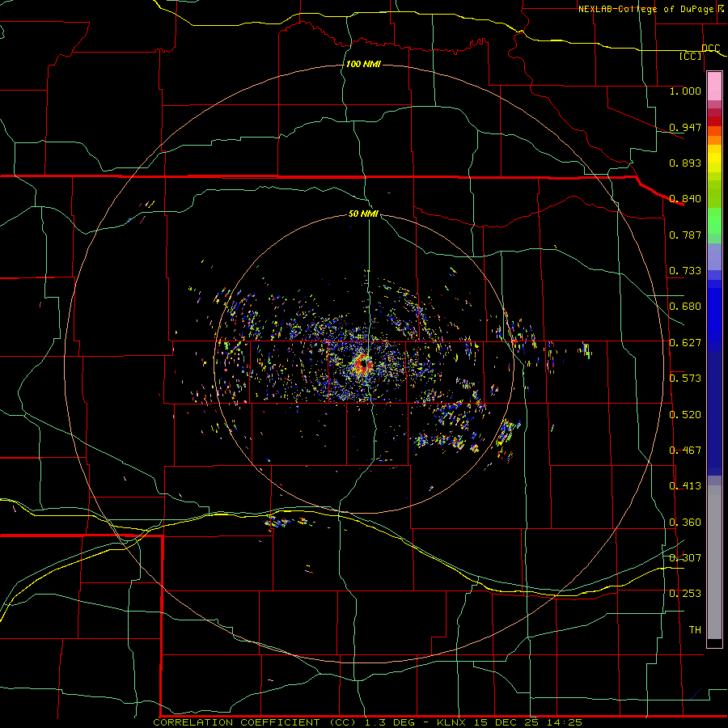Click the DCC label above the color scale

710,49
